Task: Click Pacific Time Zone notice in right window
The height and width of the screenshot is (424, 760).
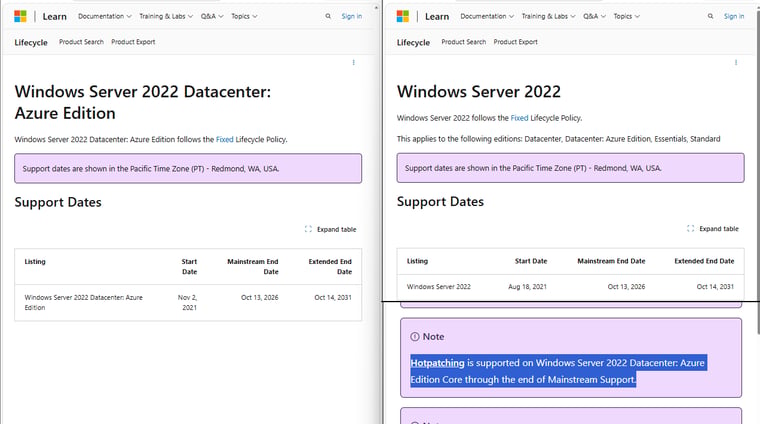Action: [x=570, y=168]
